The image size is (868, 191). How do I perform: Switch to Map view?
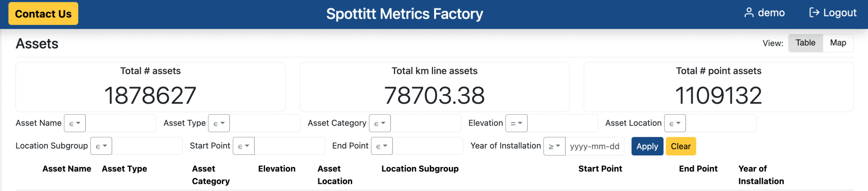coord(838,43)
